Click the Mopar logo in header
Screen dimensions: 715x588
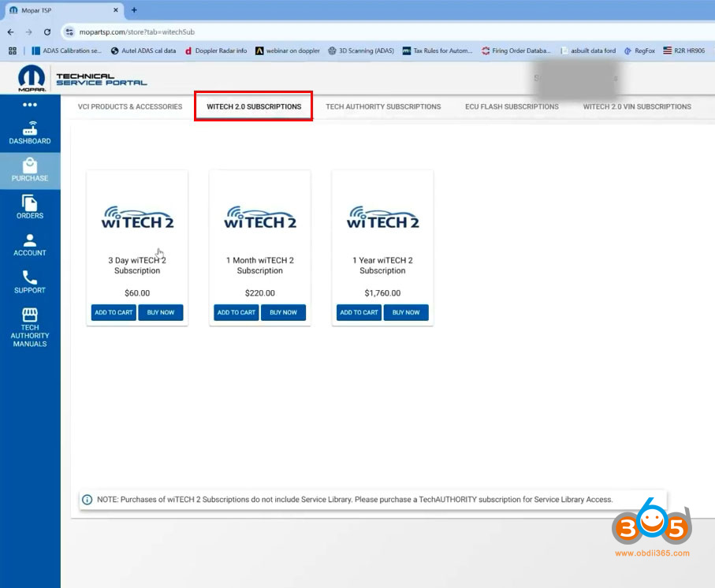coord(31,78)
